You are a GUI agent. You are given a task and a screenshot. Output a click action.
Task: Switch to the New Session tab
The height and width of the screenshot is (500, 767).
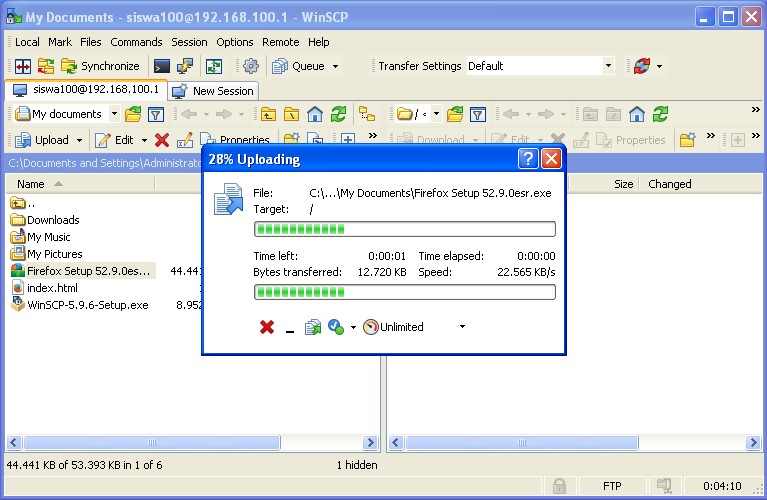click(x=214, y=90)
